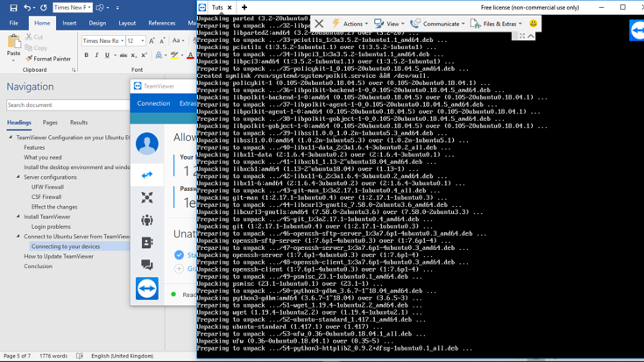644x362 pixels.
Task: Click the Grow Font icon
Action: 152,40
